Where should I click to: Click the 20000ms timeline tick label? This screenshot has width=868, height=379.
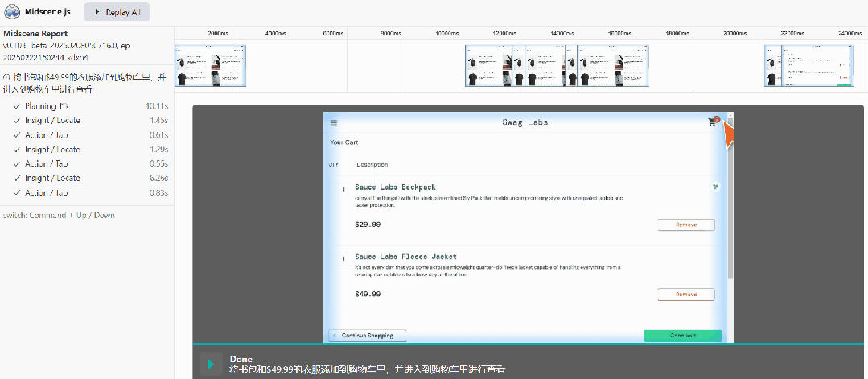[x=736, y=33]
